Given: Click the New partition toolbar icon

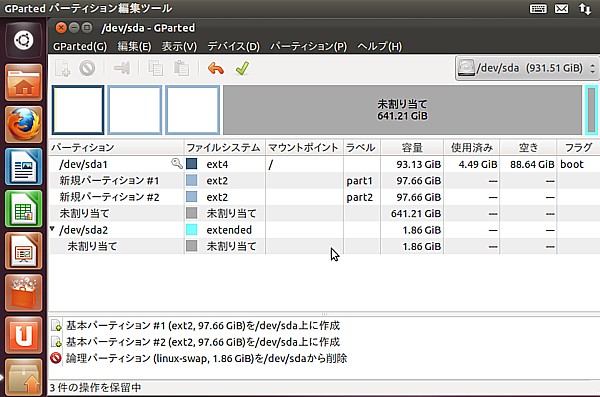Looking at the screenshot, I should tap(62, 69).
